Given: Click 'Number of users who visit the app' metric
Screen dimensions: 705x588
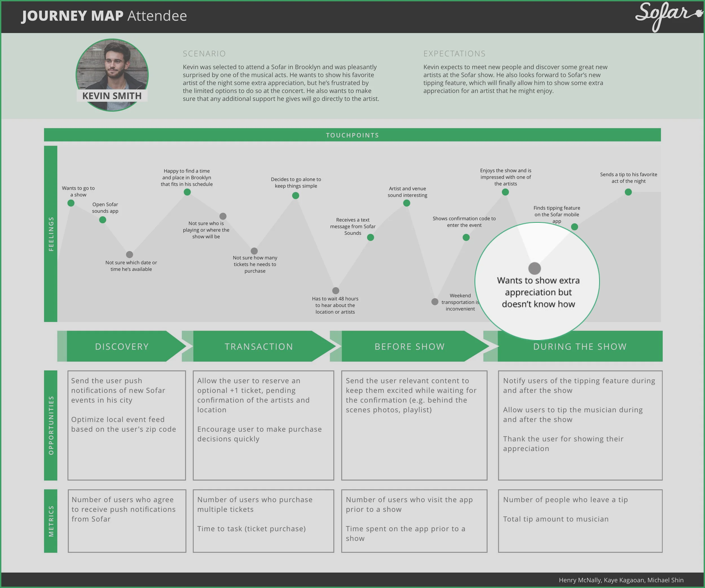Looking at the screenshot, I should (409, 505).
